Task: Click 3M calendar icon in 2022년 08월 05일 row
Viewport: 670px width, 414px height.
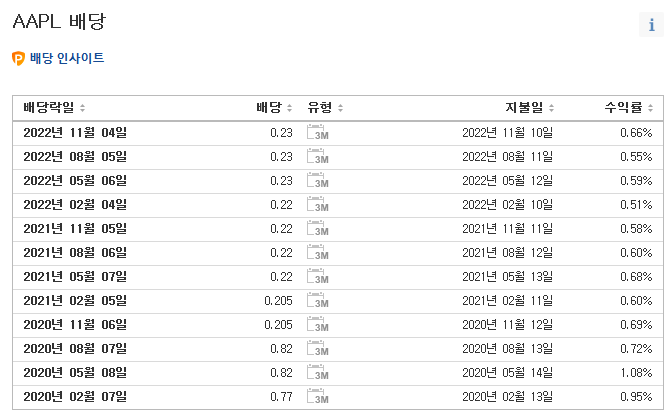Action: pos(317,156)
